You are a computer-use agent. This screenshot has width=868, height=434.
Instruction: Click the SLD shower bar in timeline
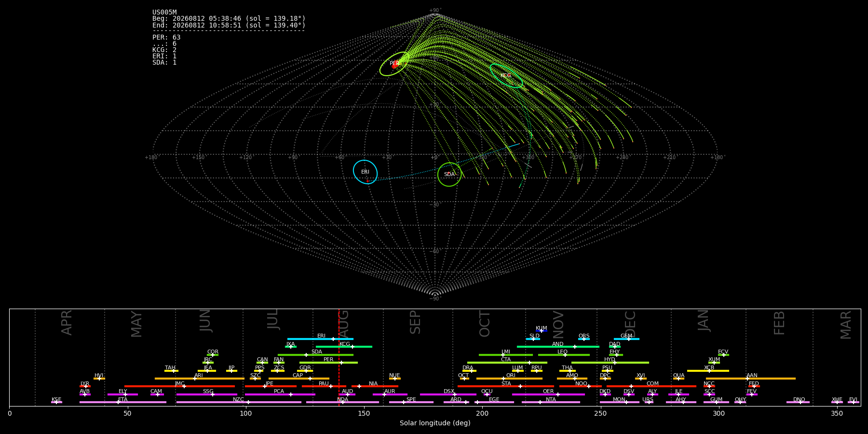tap(533, 339)
